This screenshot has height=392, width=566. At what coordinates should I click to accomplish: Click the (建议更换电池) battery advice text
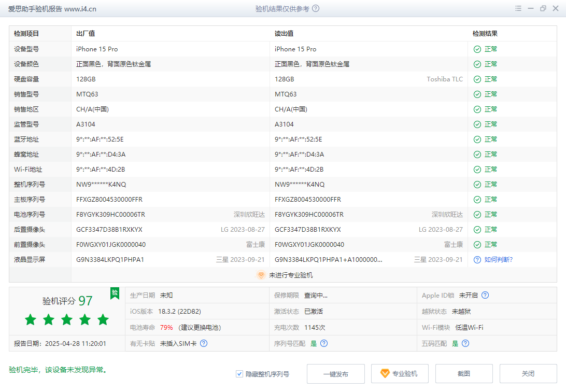point(200,327)
